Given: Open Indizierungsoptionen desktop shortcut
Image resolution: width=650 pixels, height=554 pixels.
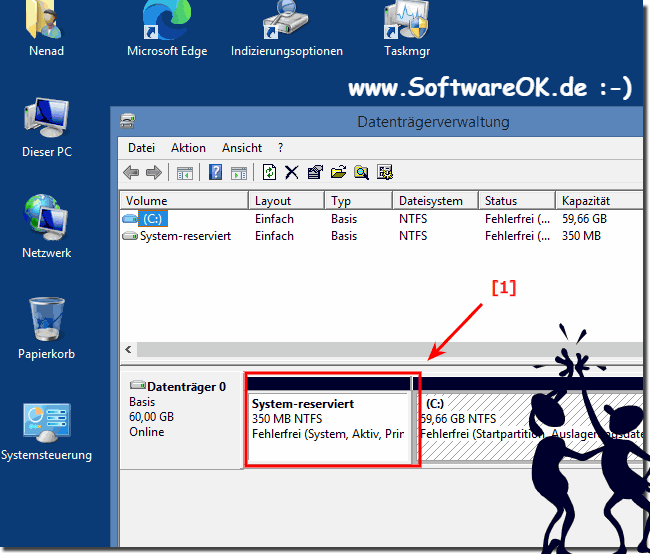Looking at the screenshot, I should 287,29.
